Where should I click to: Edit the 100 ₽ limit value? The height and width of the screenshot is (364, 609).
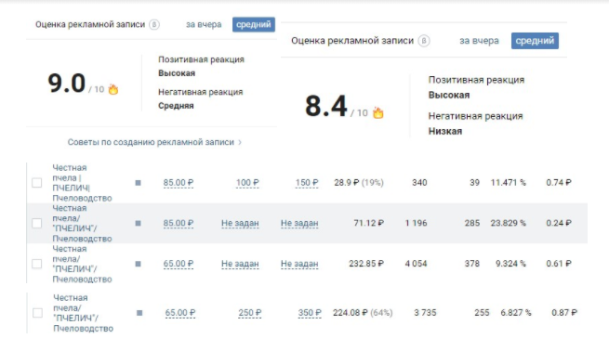coord(247,183)
